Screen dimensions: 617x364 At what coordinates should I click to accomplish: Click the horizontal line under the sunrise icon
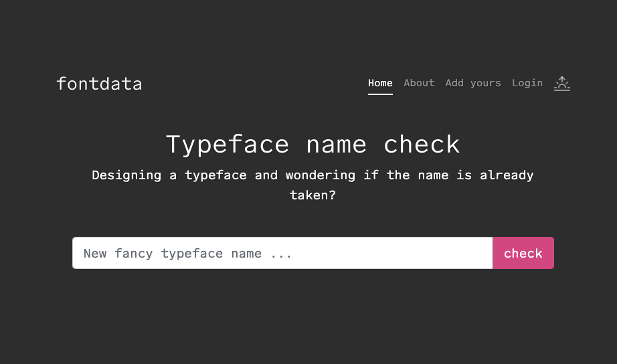click(x=561, y=90)
